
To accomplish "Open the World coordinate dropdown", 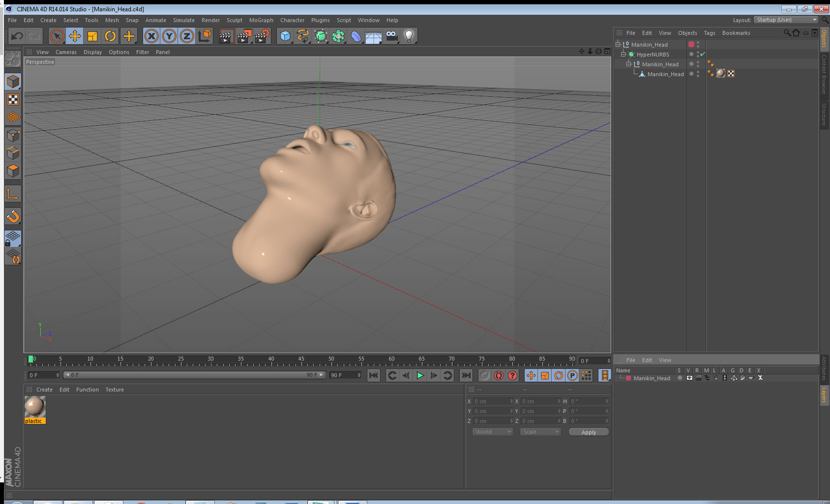I will pyautogui.click(x=493, y=432).
